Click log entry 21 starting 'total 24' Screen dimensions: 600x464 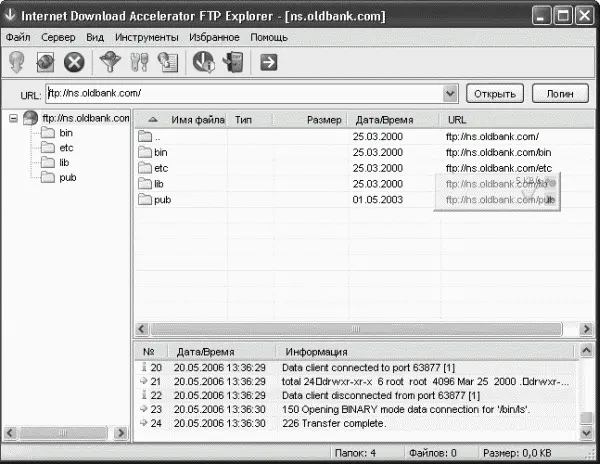[x=425, y=381]
